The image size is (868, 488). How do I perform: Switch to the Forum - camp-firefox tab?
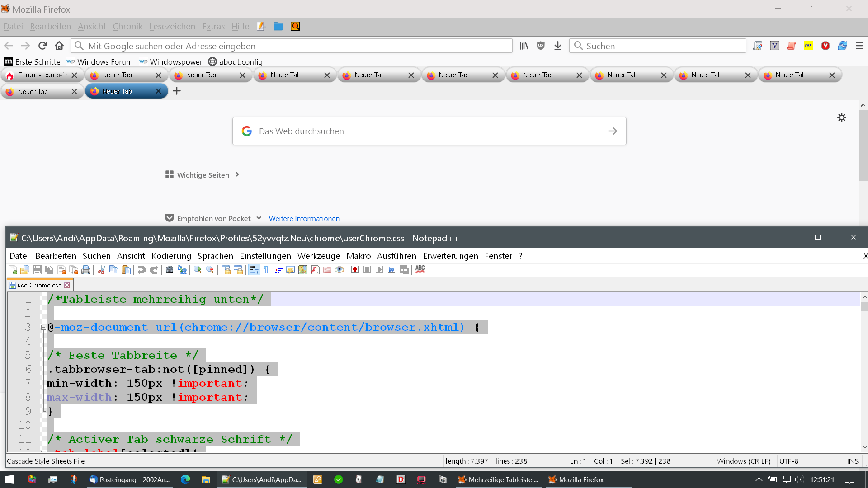pos(42,75)
